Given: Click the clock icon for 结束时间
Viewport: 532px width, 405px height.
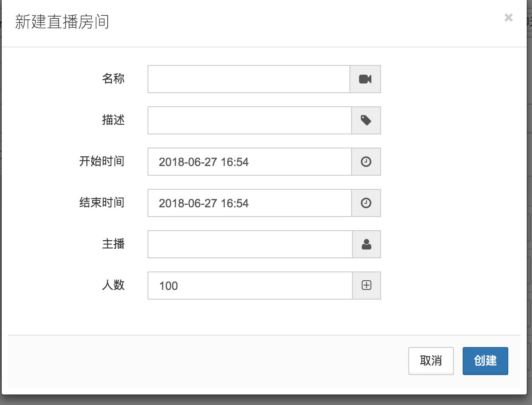Looking at the screenshot, I should tap(366, 203).
